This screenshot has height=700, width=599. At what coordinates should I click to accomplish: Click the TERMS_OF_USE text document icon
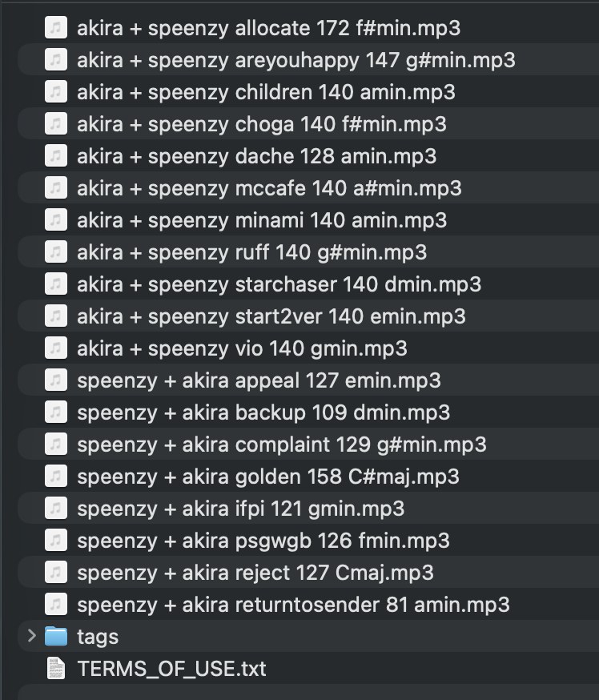[x=56, y=668]
